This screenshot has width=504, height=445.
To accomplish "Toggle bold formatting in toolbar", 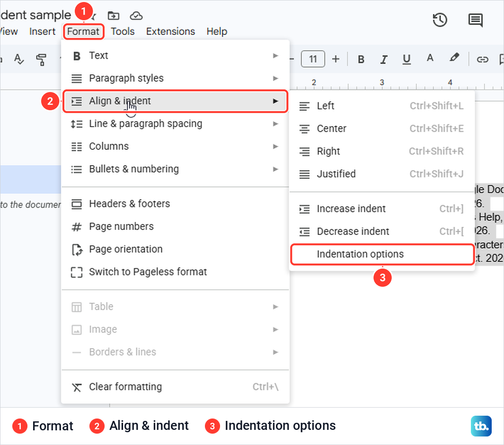I will coord(361,59).
